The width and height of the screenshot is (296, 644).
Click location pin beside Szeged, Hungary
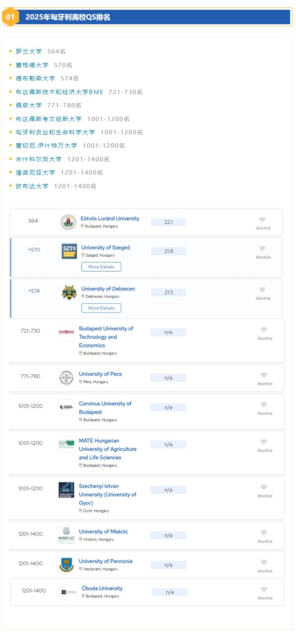click(x=83, y=255)
